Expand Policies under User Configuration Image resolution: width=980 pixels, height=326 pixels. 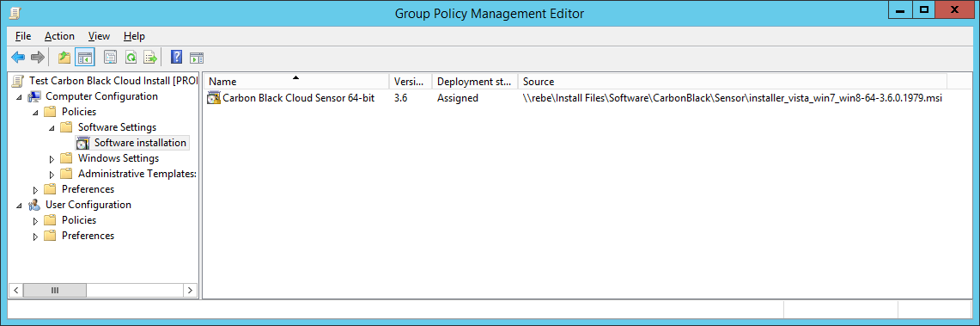tap(35, 221)
